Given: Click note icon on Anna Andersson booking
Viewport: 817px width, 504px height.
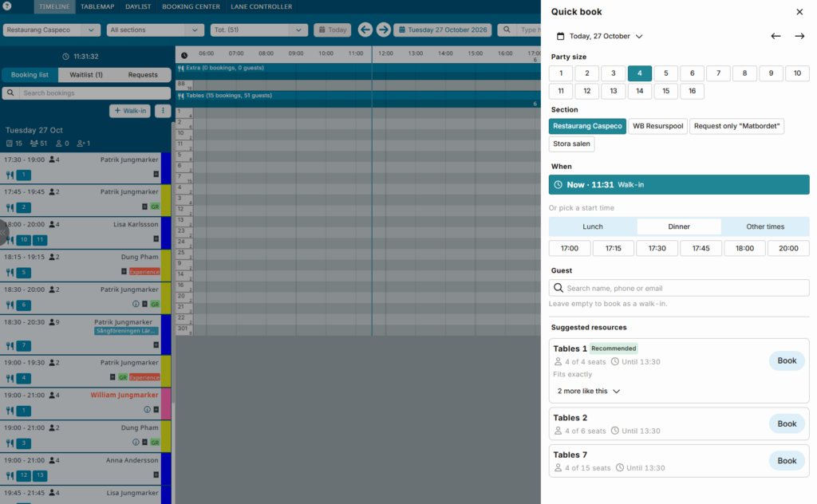Looking at the screenshot, I should pos(156,474).
